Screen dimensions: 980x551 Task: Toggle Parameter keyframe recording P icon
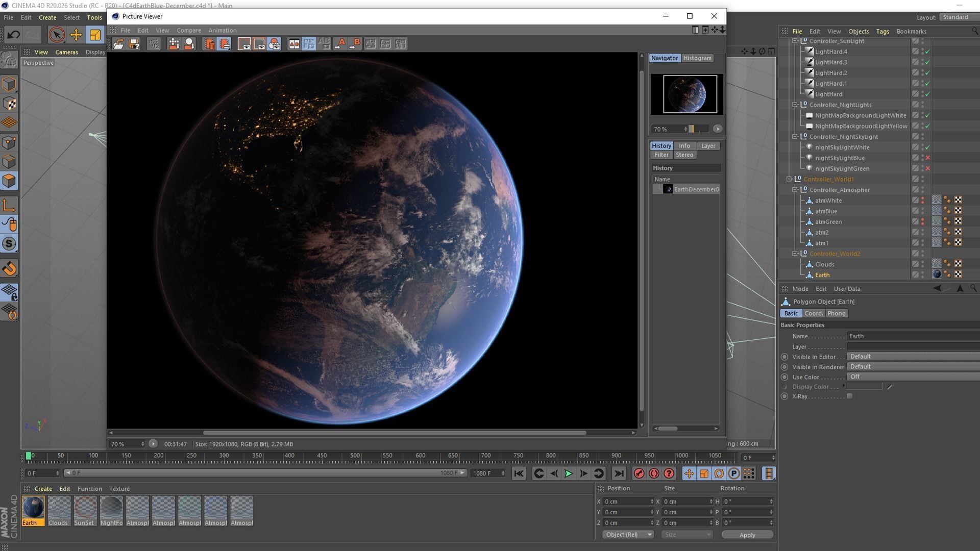(x=733, y=473)
